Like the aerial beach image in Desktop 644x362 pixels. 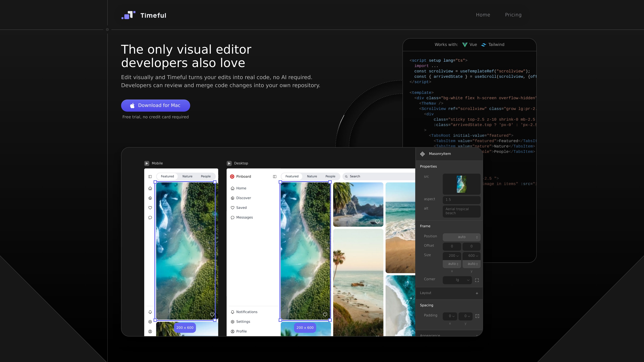(325, 315)
